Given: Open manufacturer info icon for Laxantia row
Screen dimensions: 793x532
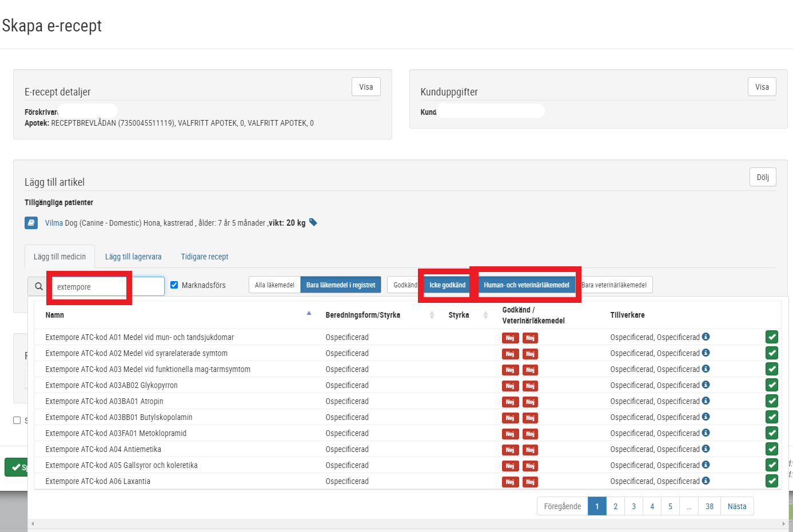Looking at the screenshot, I should coord(706,481).
